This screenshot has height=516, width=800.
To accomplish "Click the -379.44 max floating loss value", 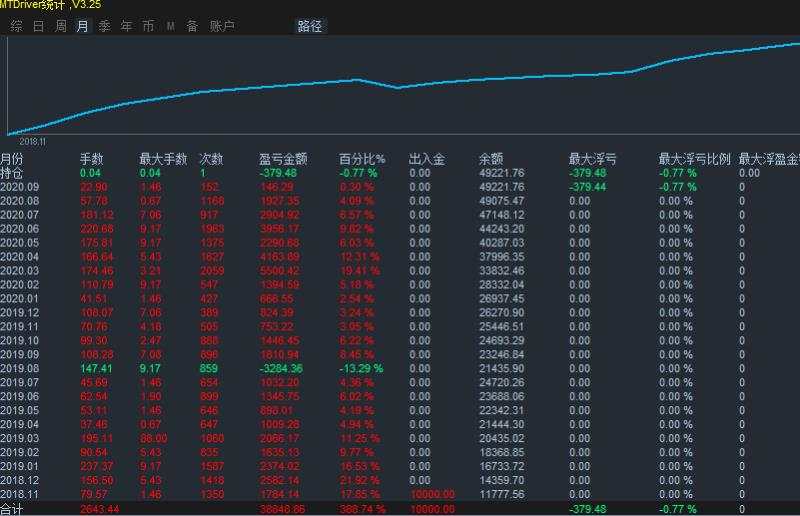I will click(x=588, y=187).
